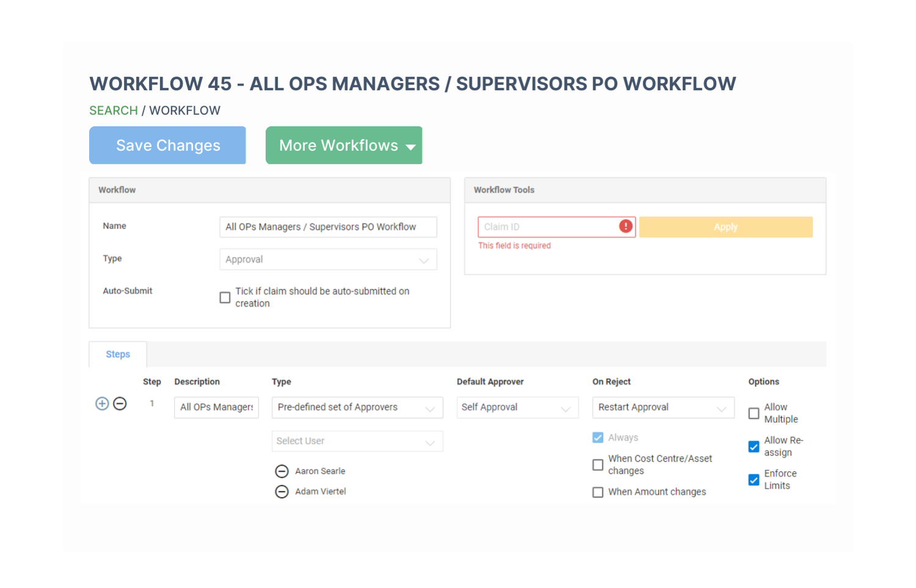This screenshot has height=588, width=916.
Task: Click the Save Changes button
Action: 167,145
